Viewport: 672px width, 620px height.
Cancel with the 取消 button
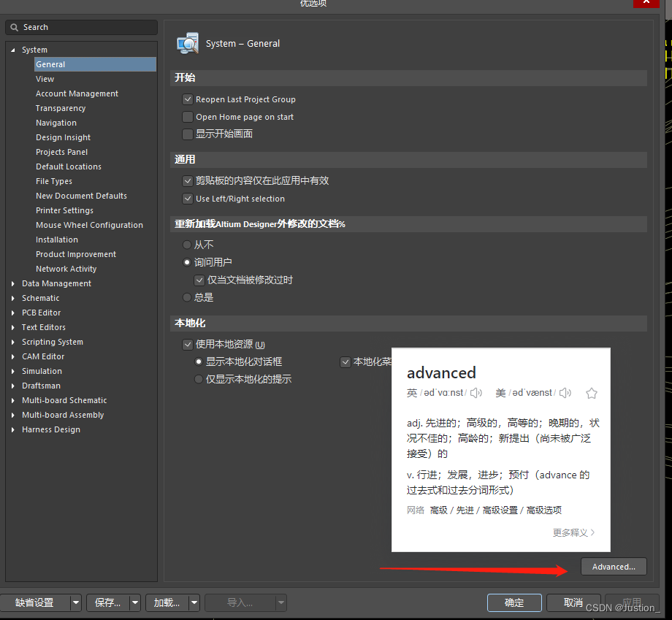point(573,603)
